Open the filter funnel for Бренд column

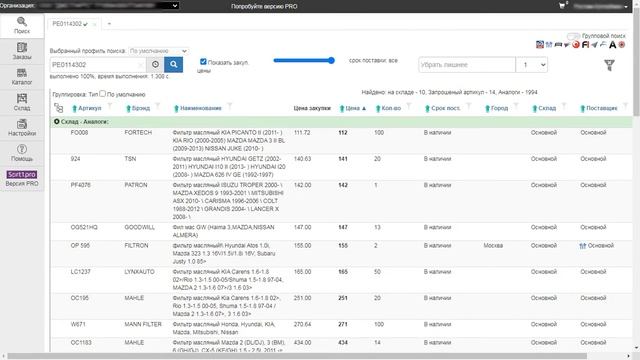[158, 107]
